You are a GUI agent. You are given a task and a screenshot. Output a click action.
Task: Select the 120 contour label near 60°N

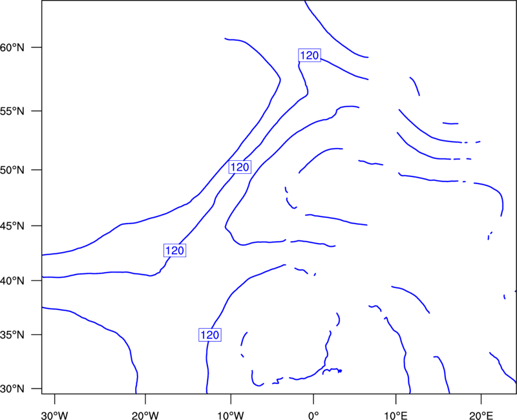tap(310, 55)
